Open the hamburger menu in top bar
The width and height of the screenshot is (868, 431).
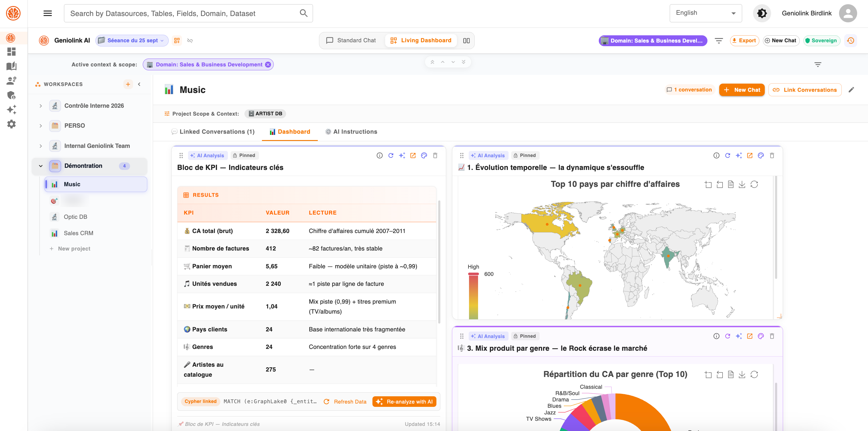(47, 13)
